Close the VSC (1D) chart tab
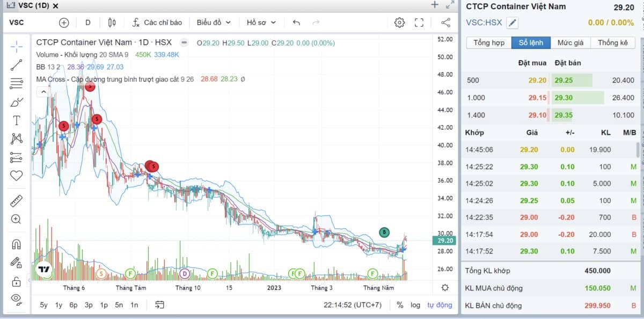This screenshot has height=319, width=644. [x=56, y=5]
